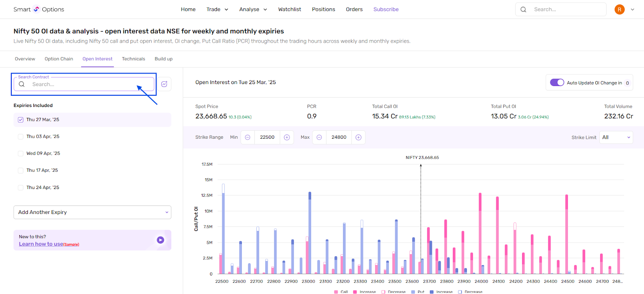Screen dimensions: 644x294
Task: Enable the Wed 09 Apr '25 expiry
Action: tap(21, 154)
